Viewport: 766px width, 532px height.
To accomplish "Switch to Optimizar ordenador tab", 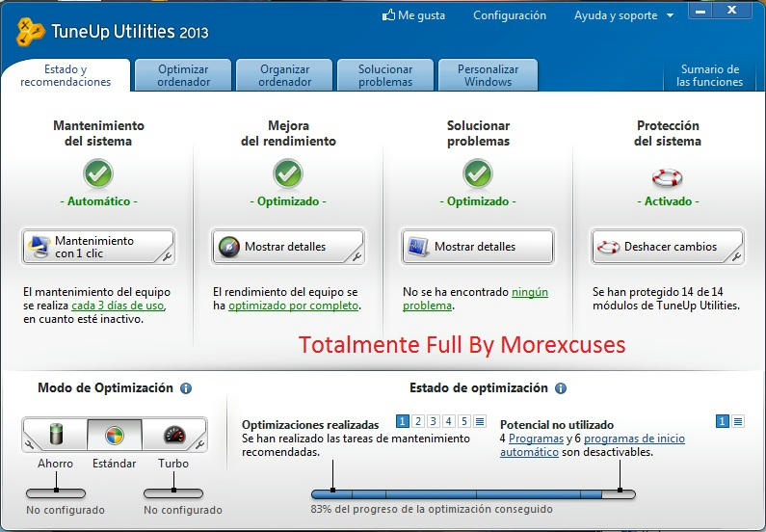I will tap(183, 75).
